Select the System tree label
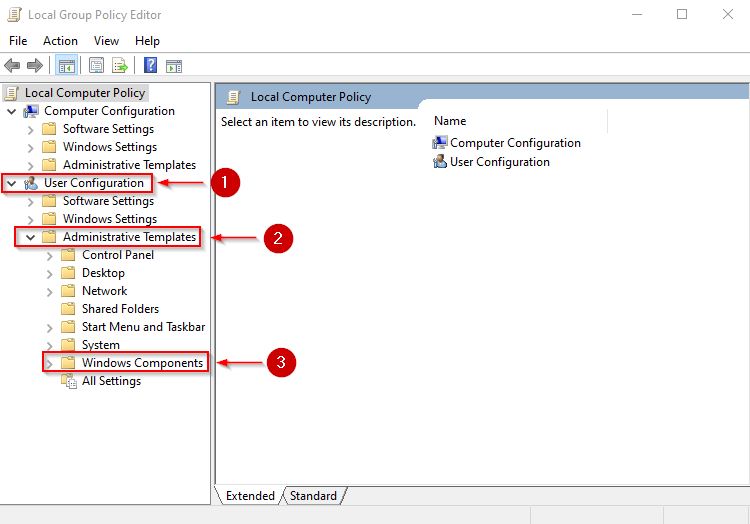 101,345
